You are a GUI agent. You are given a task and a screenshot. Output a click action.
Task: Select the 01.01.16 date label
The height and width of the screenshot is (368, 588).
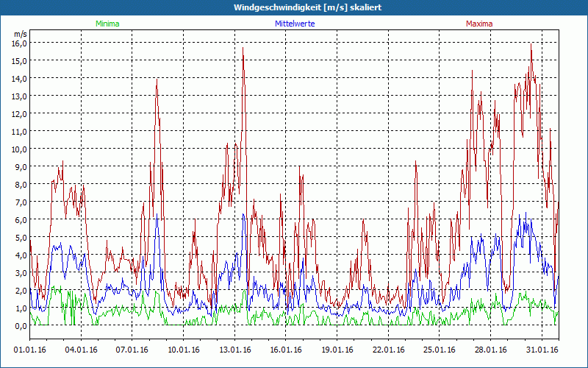coord(31,350)
